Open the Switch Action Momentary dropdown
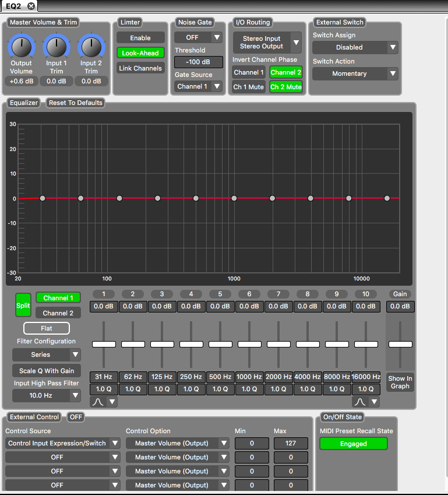The width and height of the screenshot is (448, 495). 355,73
